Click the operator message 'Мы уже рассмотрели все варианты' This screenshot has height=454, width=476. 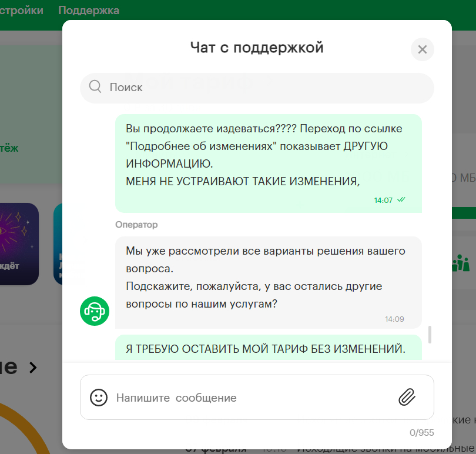coord(269,282)
